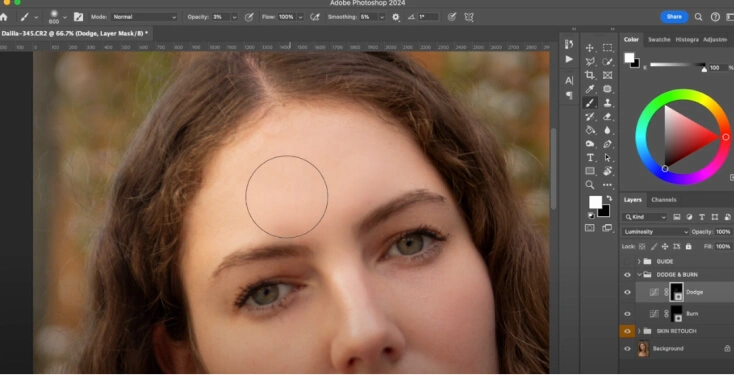This screenshot has width=734, height=375.
Task: Open the Search icon
Action: click(x=698, y=17)
